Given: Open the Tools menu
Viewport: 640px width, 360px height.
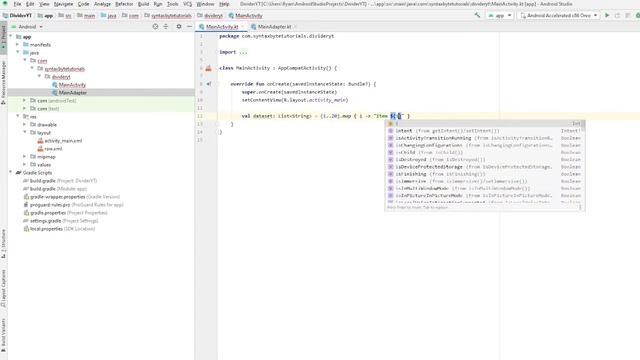Looking at the screenshot, I should click(x=172, y=4).
